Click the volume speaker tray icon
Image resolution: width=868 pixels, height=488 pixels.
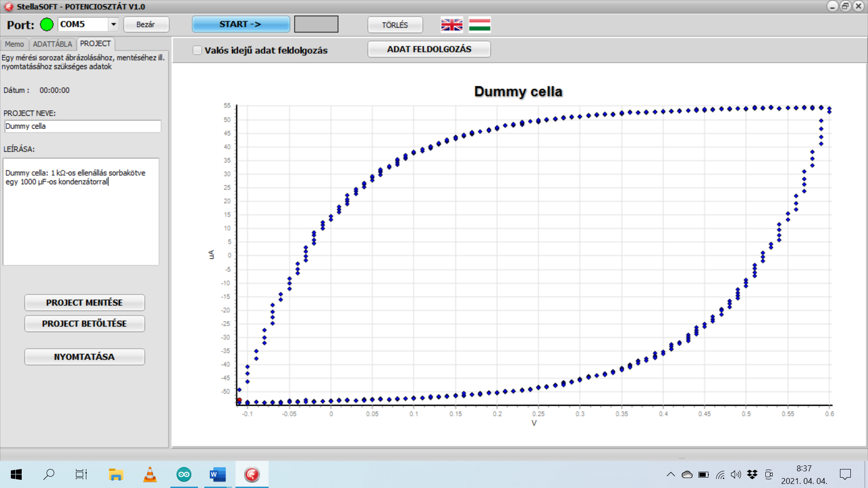point(736,474)
